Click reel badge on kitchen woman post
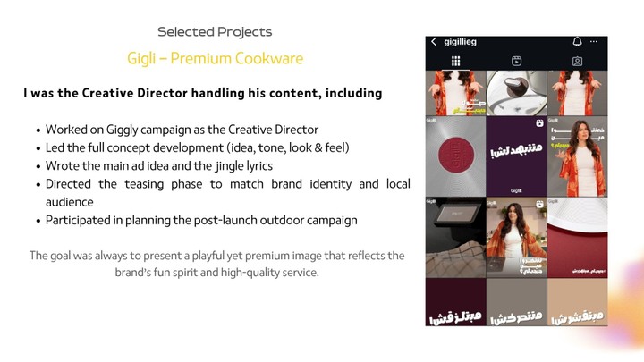 pos(539,204)
